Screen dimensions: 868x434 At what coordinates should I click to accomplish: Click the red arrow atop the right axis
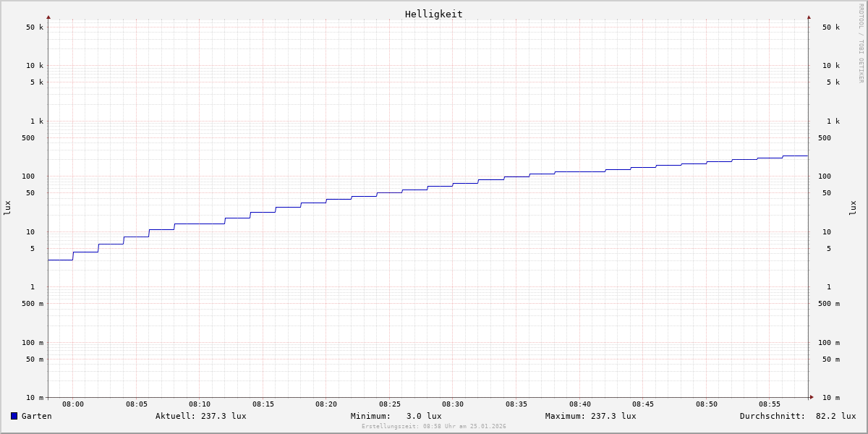coord(809,17)
